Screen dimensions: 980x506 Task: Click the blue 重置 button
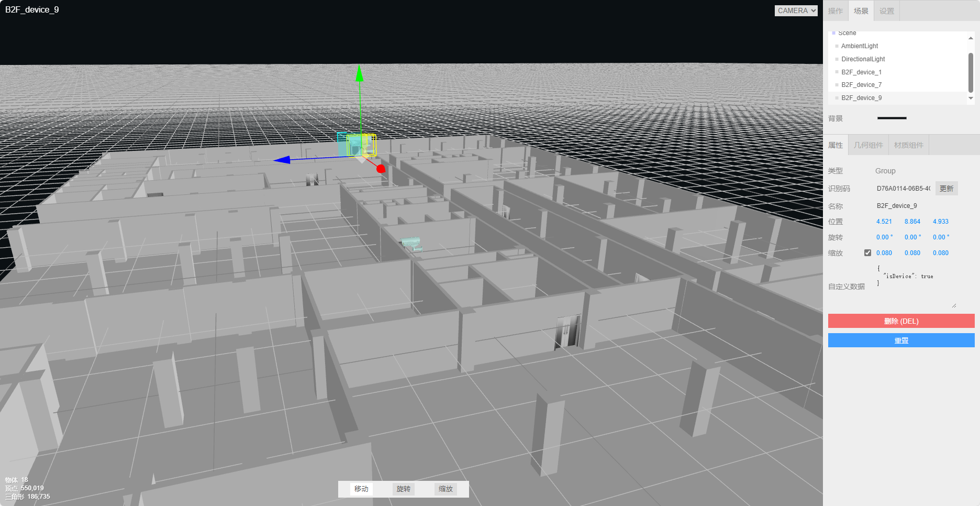point(901,340)
